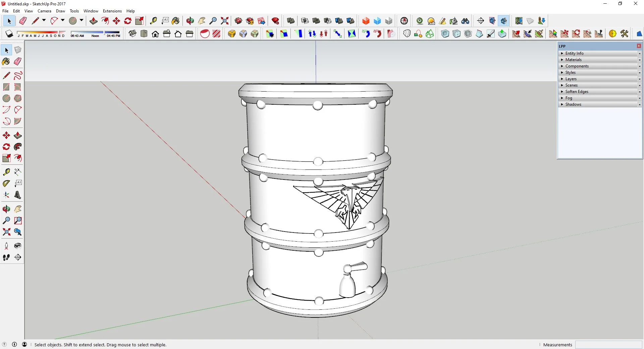Toggle the red hatched section fill icon
The image size is (644, 349).
coord(216,34)
